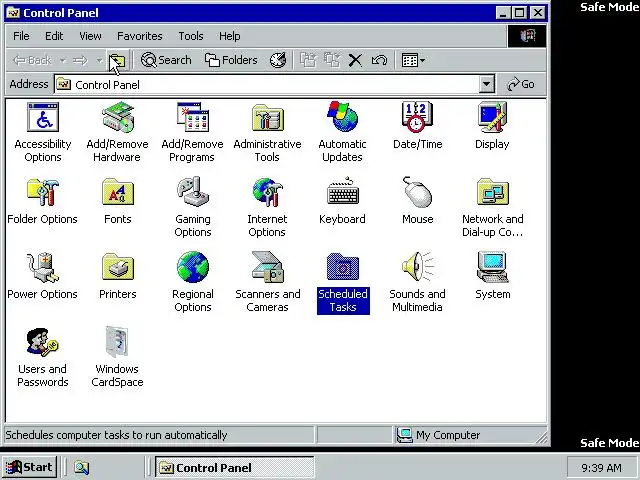Click Control Panel taskbar button
640x480 pixels.
(x=235, y=468)
